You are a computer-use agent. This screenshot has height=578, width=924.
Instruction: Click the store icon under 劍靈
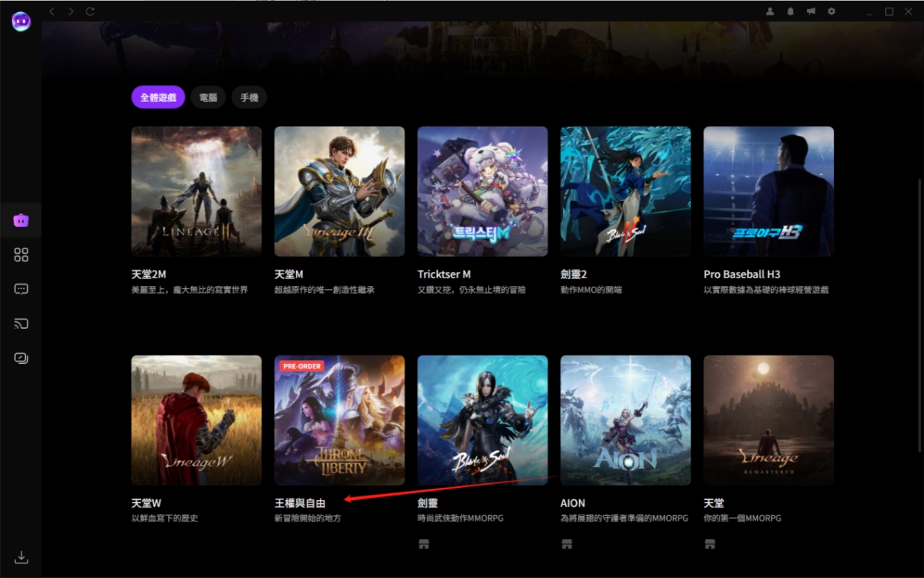click(x=424, y=544)
